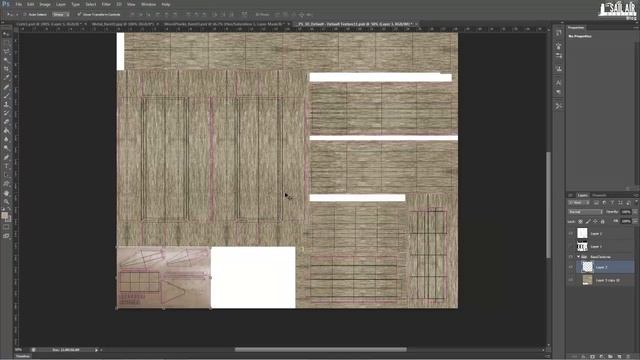This screenshot has width=640, height=360.
Task: Toggle Lock position icon
Action: point(595,221)
